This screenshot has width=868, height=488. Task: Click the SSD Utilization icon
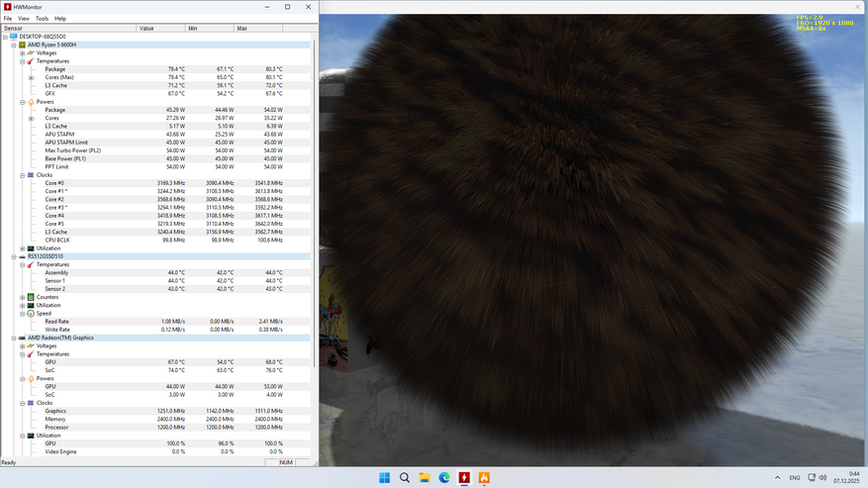(31, 305)
